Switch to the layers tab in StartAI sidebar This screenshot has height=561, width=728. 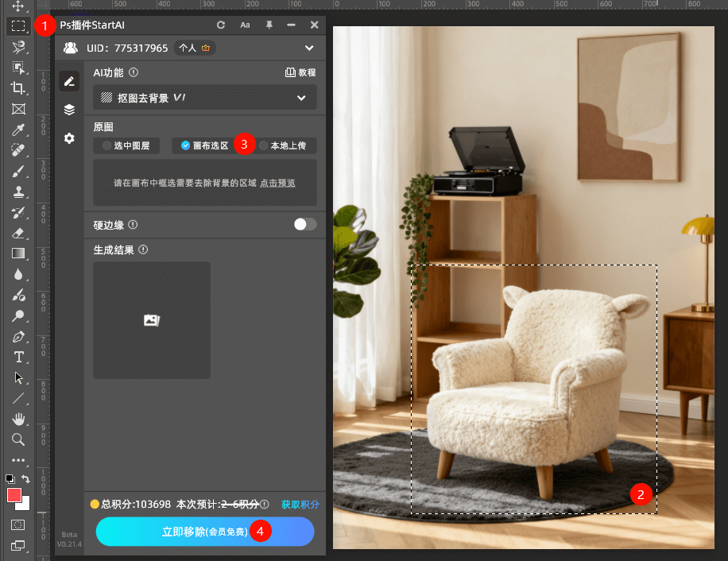point(69,110)
